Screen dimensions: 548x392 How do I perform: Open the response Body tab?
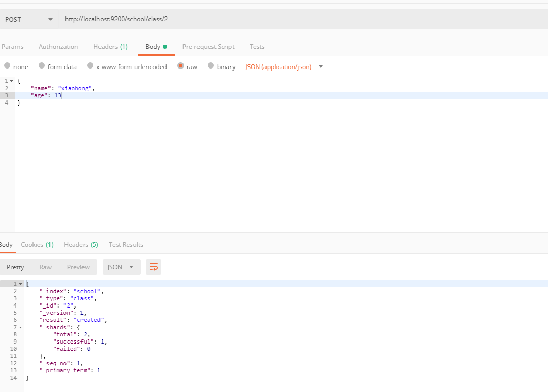coord(6,245)
